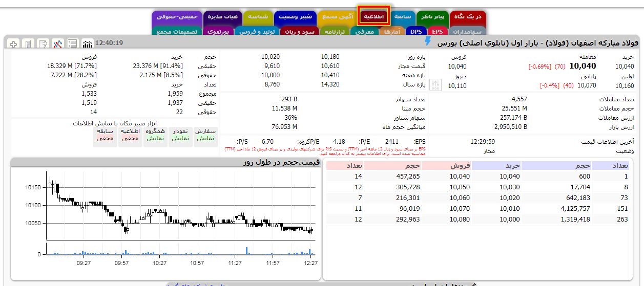Switch to the آمارها tab
The width and height of the screenshot is (644, 286).
(392, 32)
